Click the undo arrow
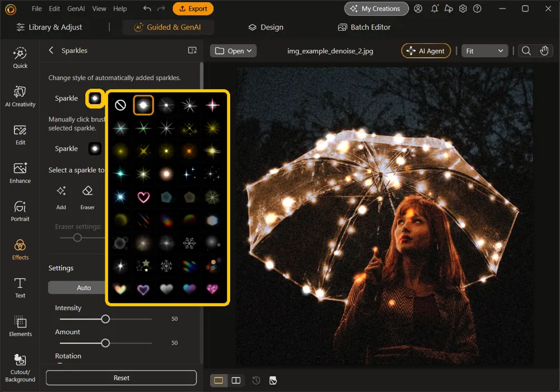 coord(147,8)
